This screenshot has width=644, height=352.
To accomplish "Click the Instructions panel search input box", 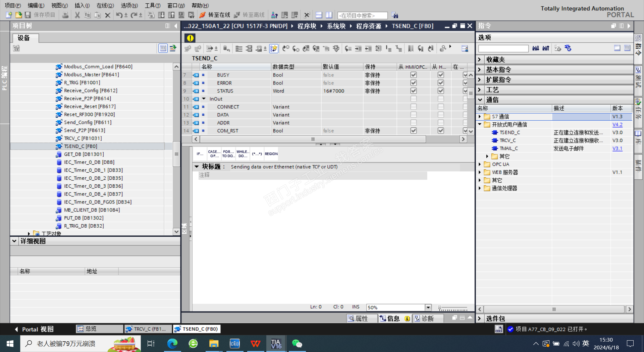I will click(x=503, y=49).
